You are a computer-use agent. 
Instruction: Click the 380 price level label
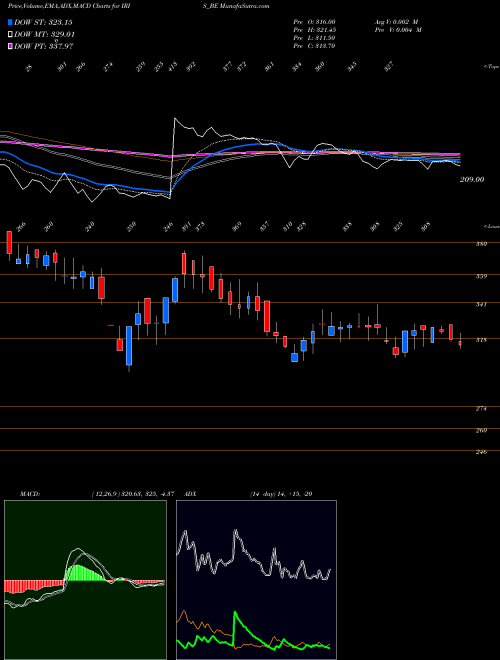[483, 244]
